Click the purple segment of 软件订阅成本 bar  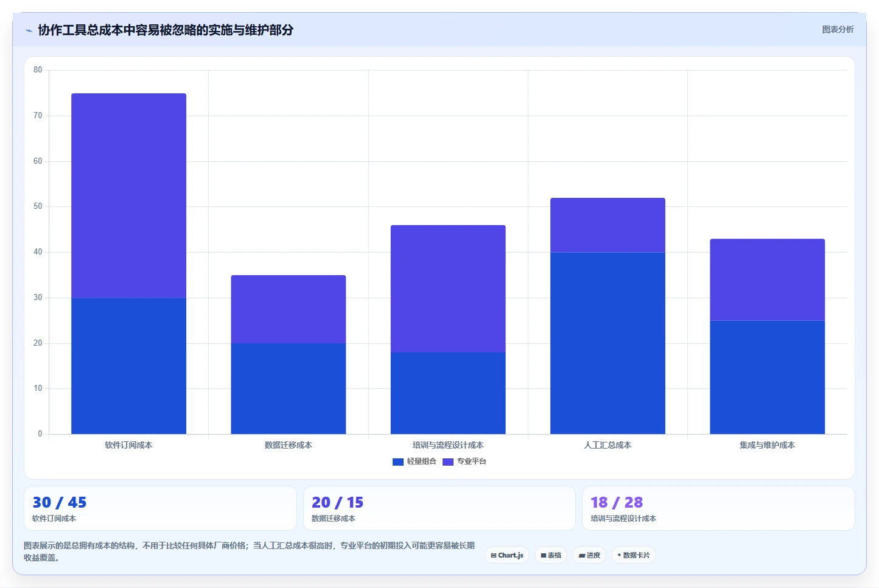pos(128,195)
